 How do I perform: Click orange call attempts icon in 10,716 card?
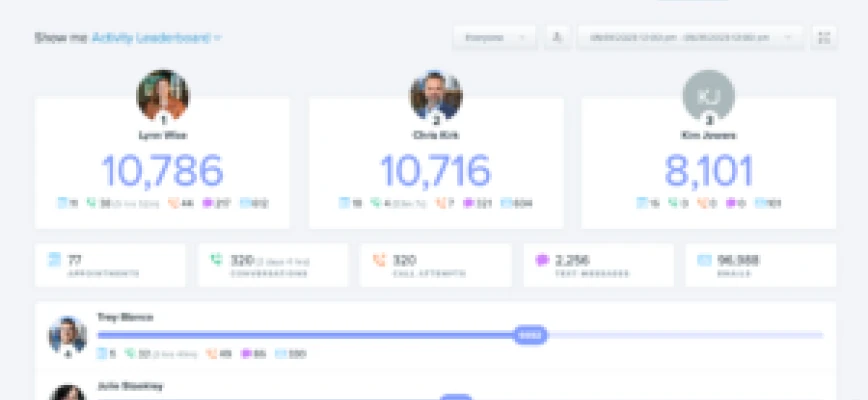pyautogui.click(x=440, y=203)
